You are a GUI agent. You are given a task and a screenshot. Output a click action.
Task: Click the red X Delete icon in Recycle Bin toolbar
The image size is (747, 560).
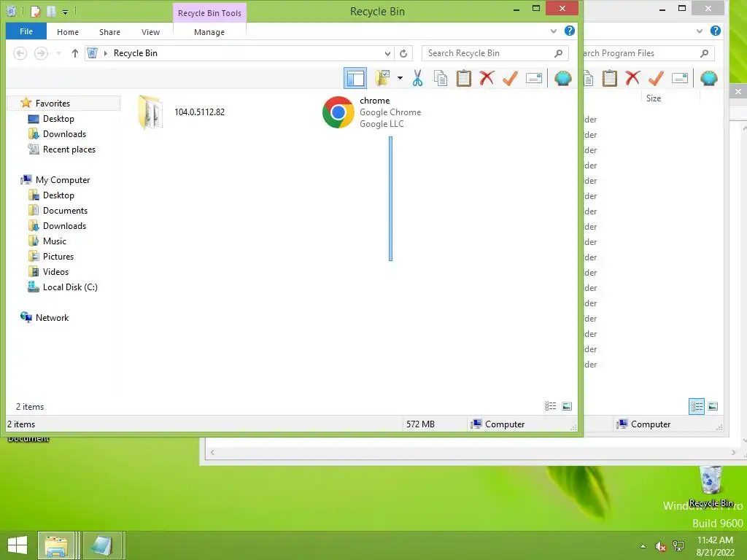pyautogui.click(x=487, y=78)
